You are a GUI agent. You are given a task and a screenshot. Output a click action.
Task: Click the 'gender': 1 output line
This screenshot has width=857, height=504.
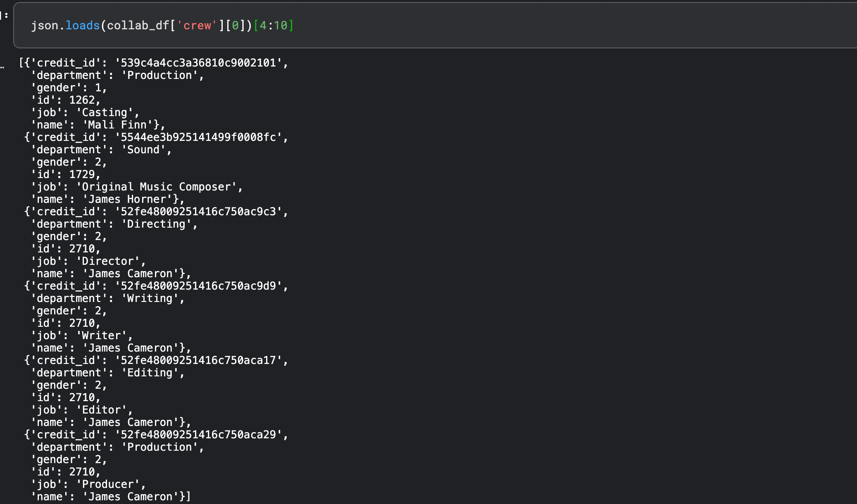tap(69, 88)
